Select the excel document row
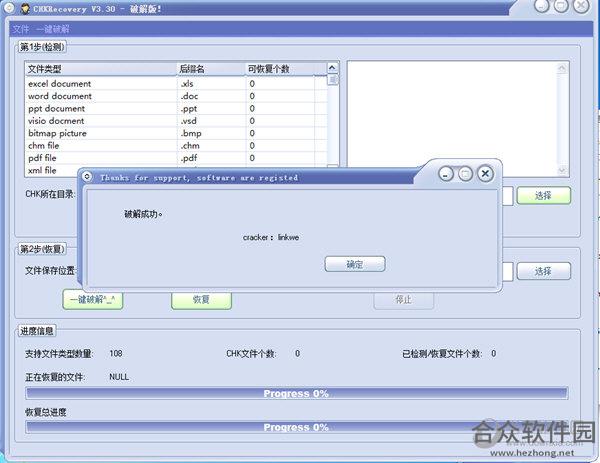The image size is (600, 463). click(x=176, y=84)
